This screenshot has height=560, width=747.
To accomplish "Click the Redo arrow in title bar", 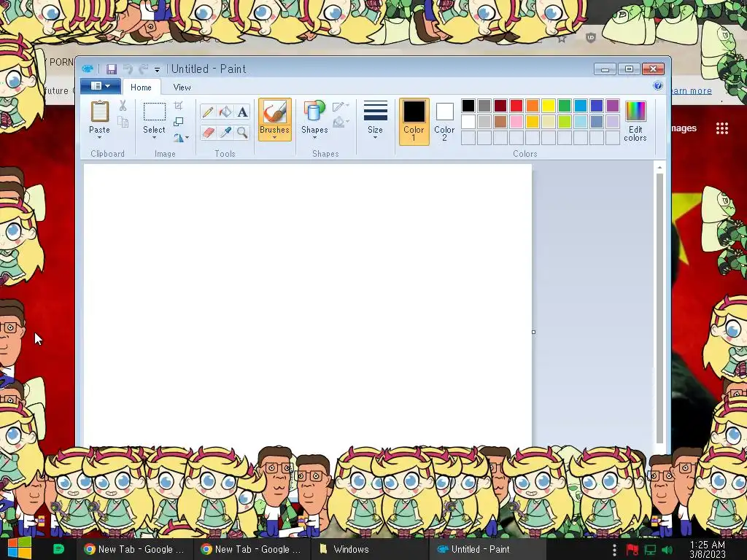I will click(144, 69).
